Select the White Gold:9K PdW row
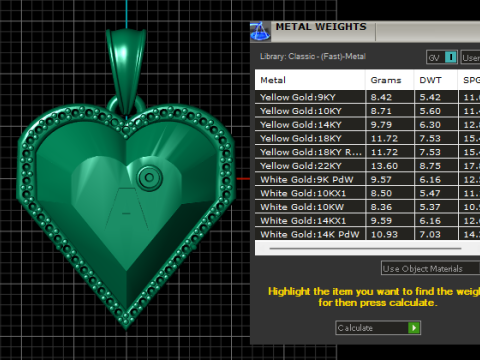480x360 pixels. [367, 179]
